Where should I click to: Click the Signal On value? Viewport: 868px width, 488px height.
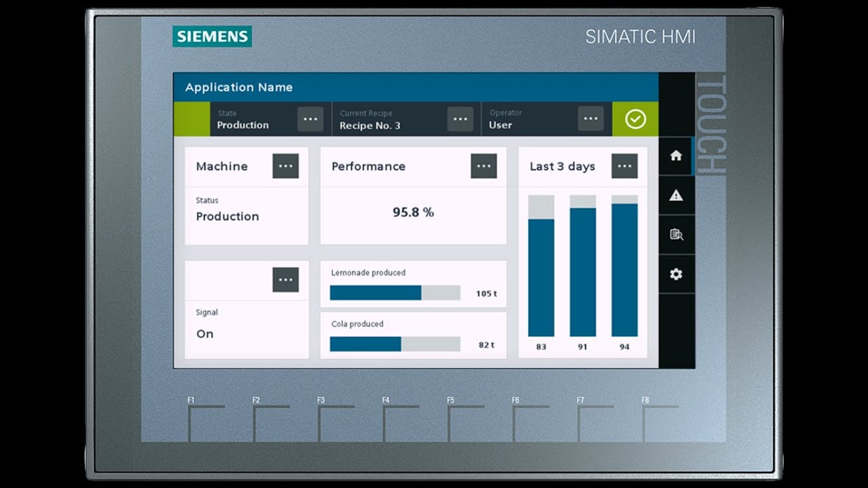coord(205,333)
